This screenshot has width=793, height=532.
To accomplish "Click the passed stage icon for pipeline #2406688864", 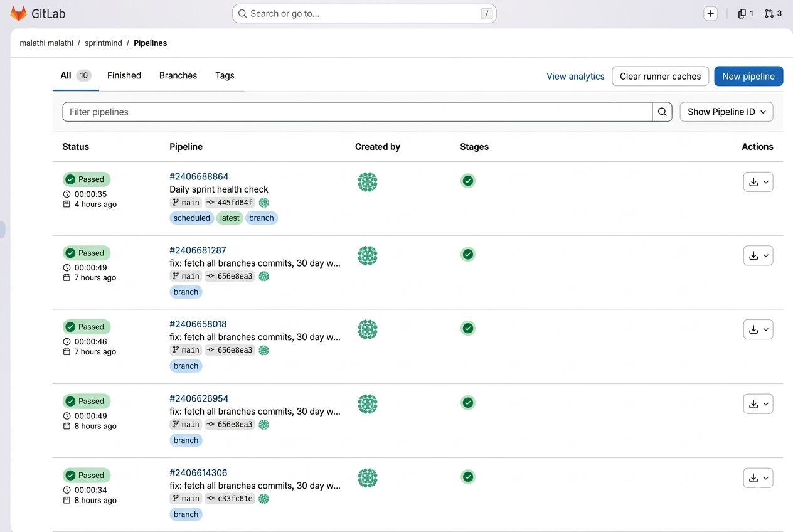I will coord(467,181).
